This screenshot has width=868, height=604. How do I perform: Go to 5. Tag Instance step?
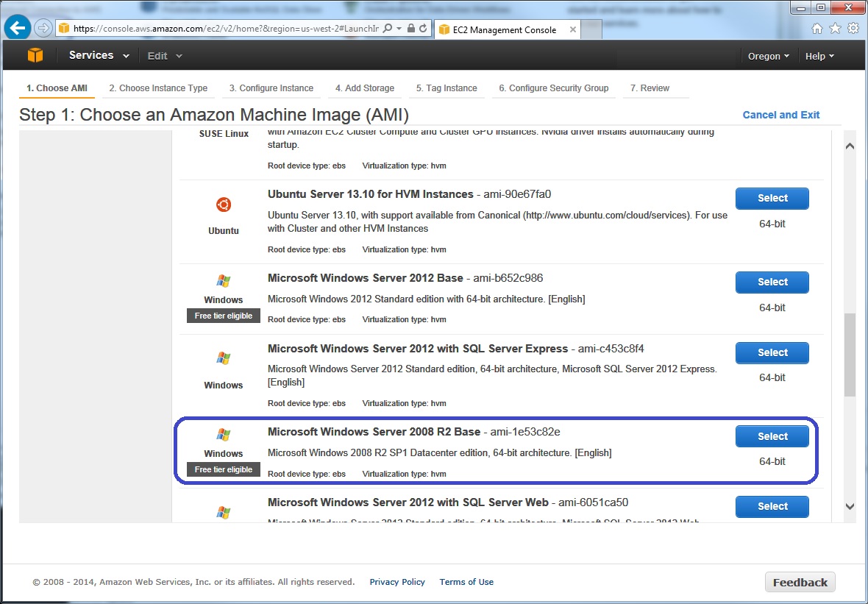coord(447,88)
